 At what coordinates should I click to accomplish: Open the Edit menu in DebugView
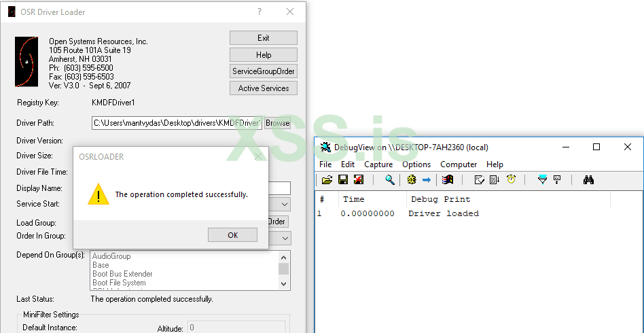pos(347,164)
